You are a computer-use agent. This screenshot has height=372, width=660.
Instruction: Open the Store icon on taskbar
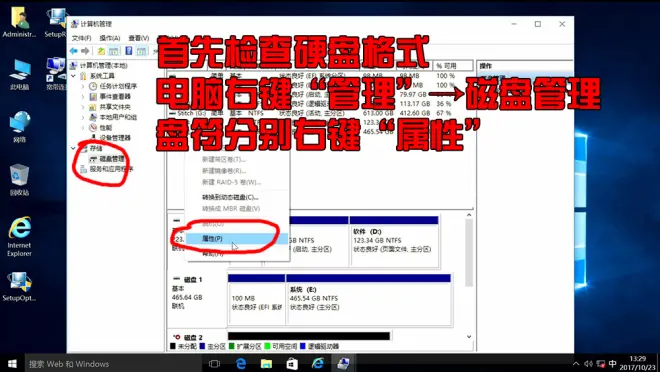click(292, 364)
